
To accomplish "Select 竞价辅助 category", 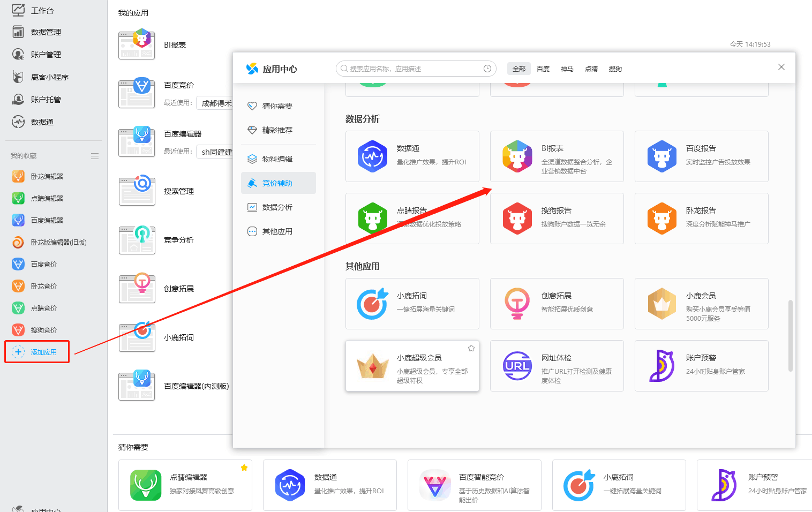I will click(x=279, y=183).
